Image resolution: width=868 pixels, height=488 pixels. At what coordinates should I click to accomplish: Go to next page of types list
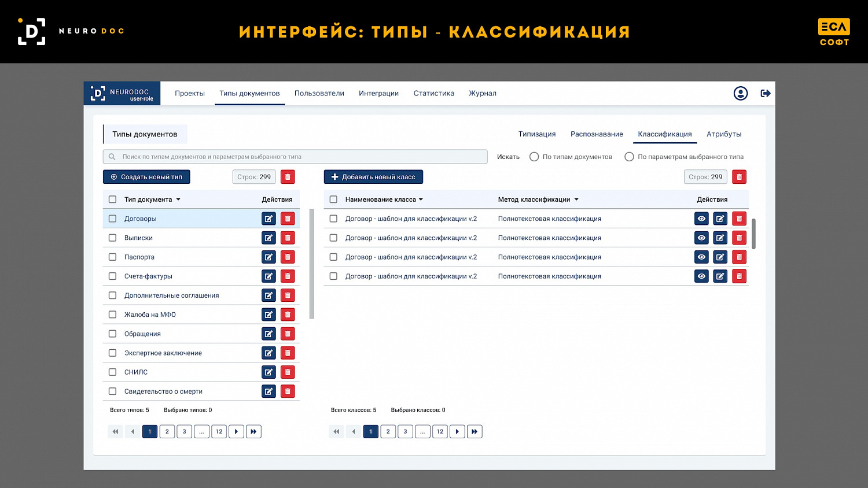pos(236,431)
